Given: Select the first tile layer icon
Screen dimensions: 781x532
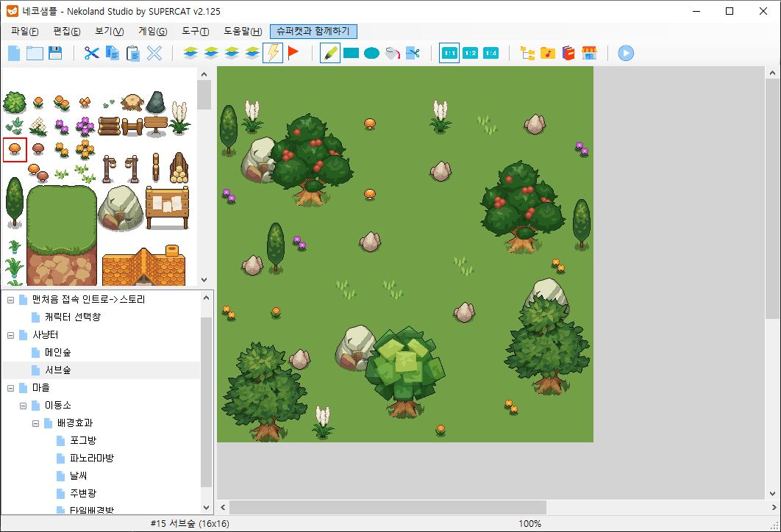Looking at the screenshot, I should click(x=190, y=53).
